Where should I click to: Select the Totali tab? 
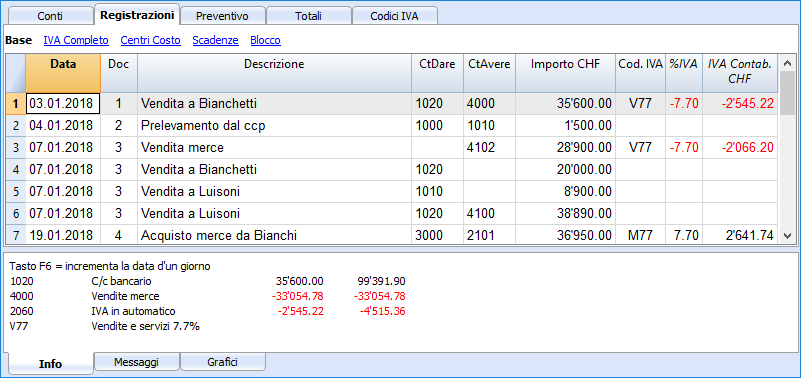pos(308,16)
